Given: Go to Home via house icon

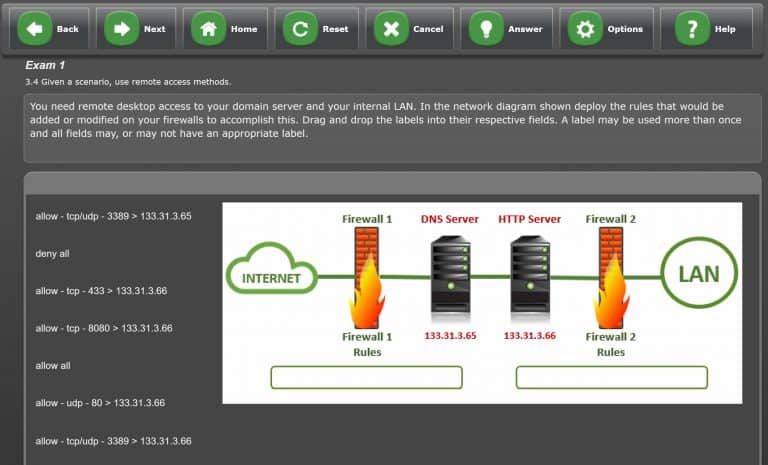Looking at the screenshot, I should tap(209, 29).
